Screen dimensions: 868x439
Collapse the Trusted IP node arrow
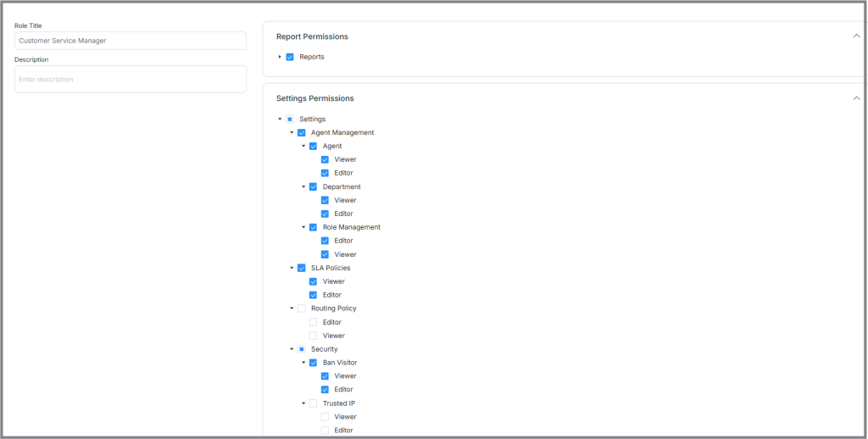point(303,403)
